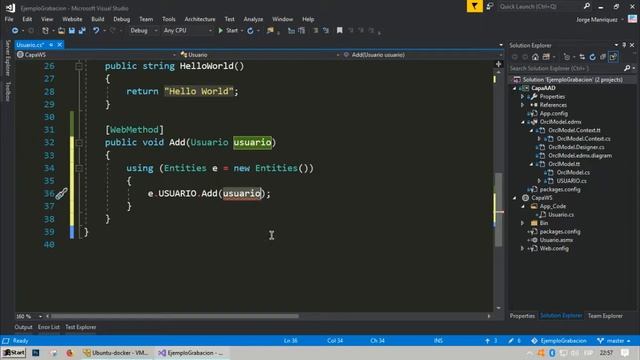Switch to the Properties panel tab
This screenshot has height=360, width=640.
point(522,316)
